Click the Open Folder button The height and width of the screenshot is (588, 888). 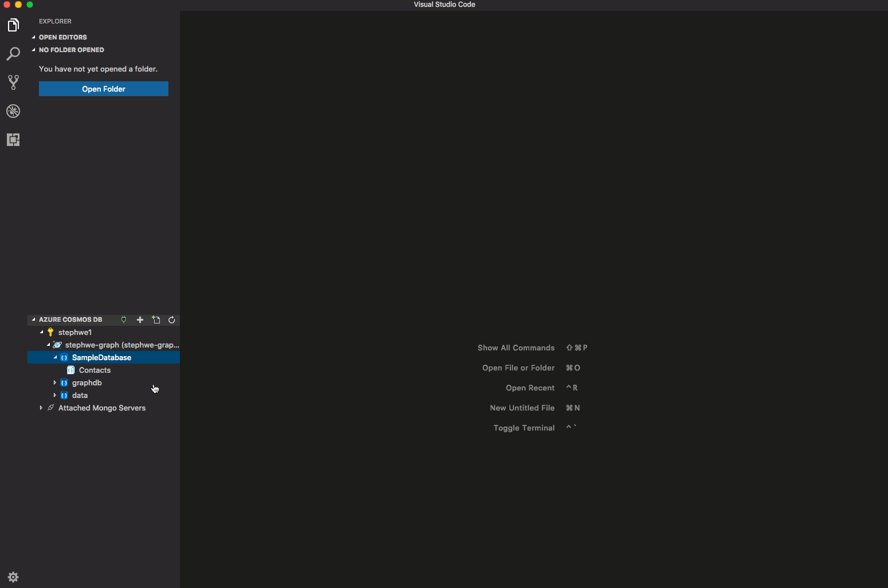[x=104, y=89]
